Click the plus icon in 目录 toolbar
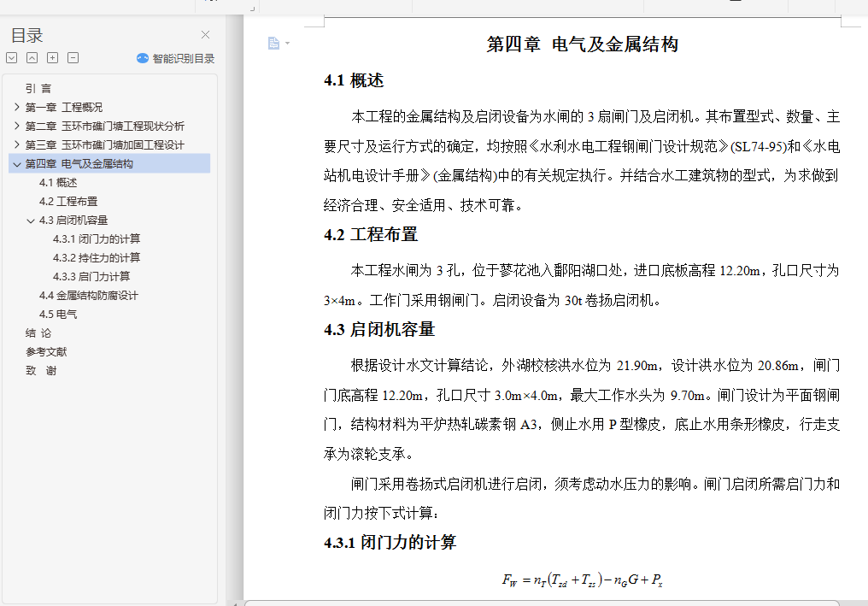Viewport: 868px width, 606px height. tap(53, 57)
